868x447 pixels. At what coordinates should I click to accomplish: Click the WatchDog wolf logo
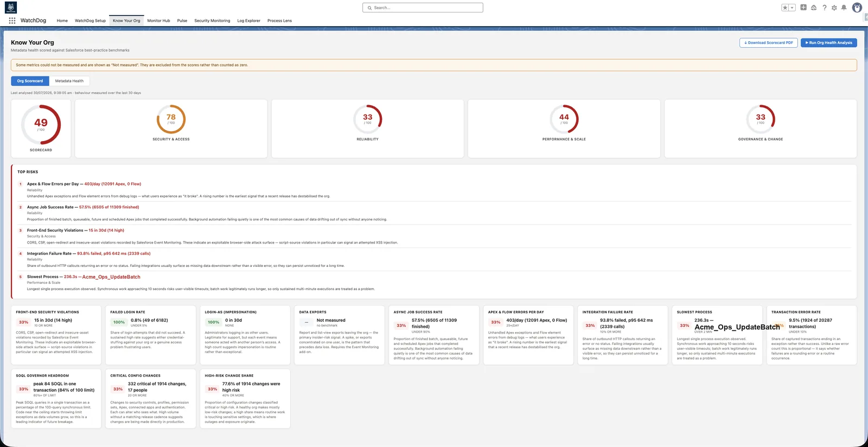tap(10, 8)
